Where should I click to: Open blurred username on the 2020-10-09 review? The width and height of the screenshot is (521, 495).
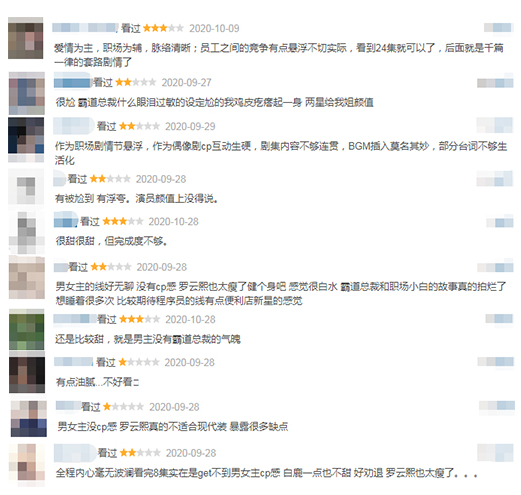[x=85, y=28]
